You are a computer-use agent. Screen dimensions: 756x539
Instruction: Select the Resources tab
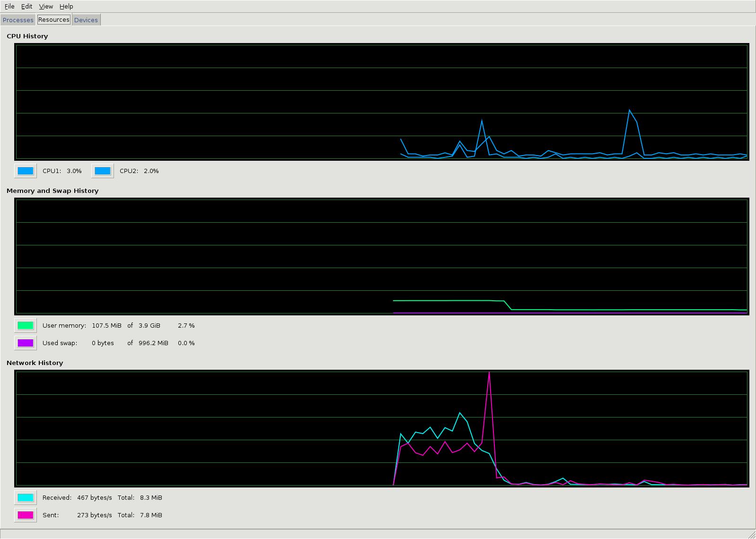point(54,19)
